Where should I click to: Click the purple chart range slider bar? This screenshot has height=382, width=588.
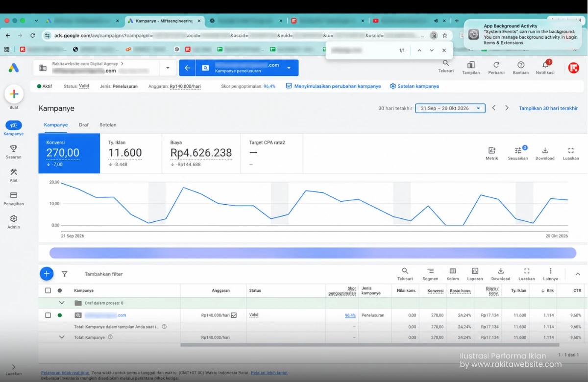pos(313,253)
